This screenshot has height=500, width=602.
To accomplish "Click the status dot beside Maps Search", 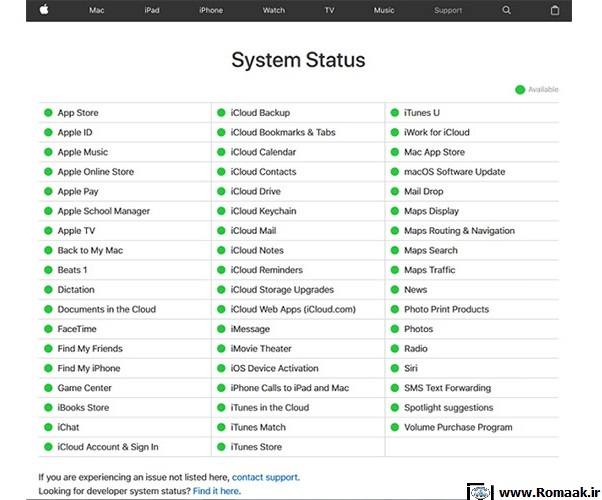I will [395, 250].
